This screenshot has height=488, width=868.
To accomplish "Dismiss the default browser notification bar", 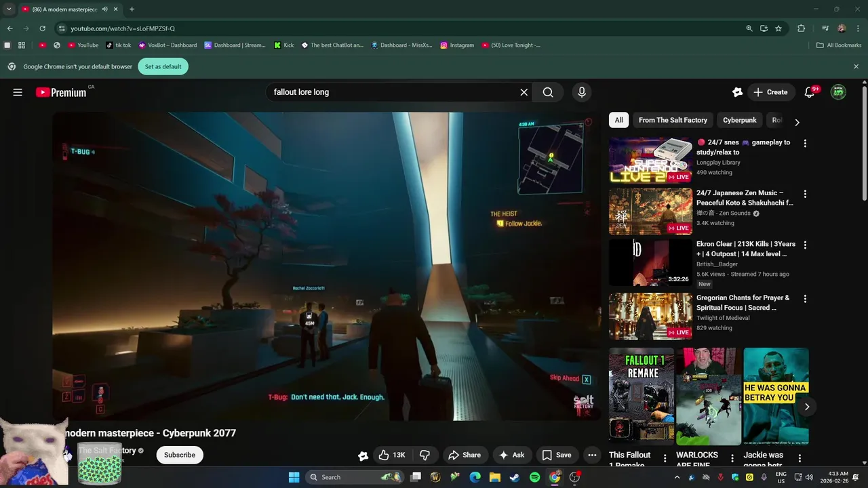I will pos(856,66).
